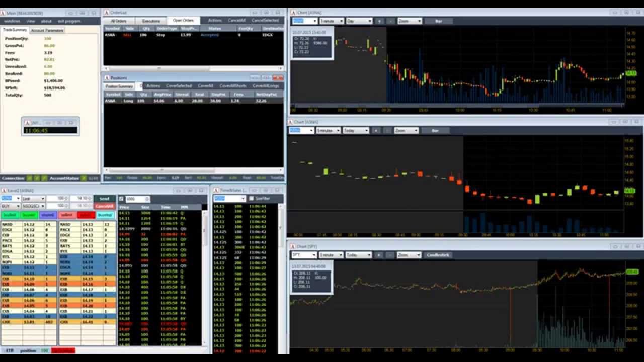Screen dimensions: 644x362
Task: Switch to the All Orders tab in OrderList
Action: 119,21
